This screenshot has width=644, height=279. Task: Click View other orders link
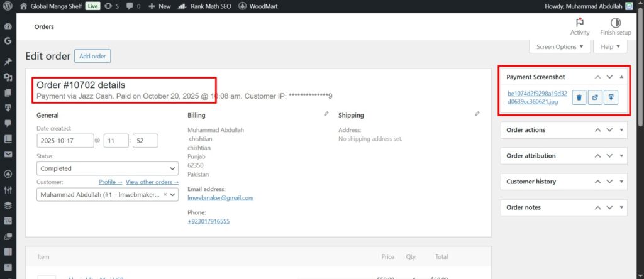(152, 182)
